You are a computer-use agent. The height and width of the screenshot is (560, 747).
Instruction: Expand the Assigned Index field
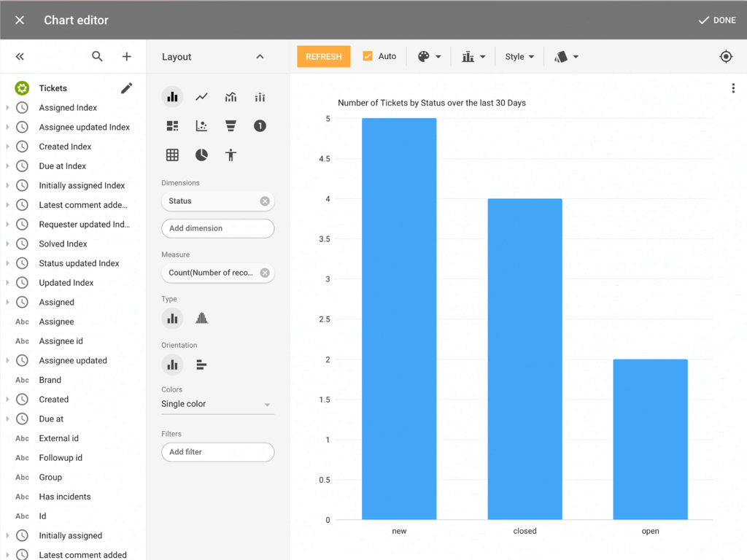pos(7,107)
